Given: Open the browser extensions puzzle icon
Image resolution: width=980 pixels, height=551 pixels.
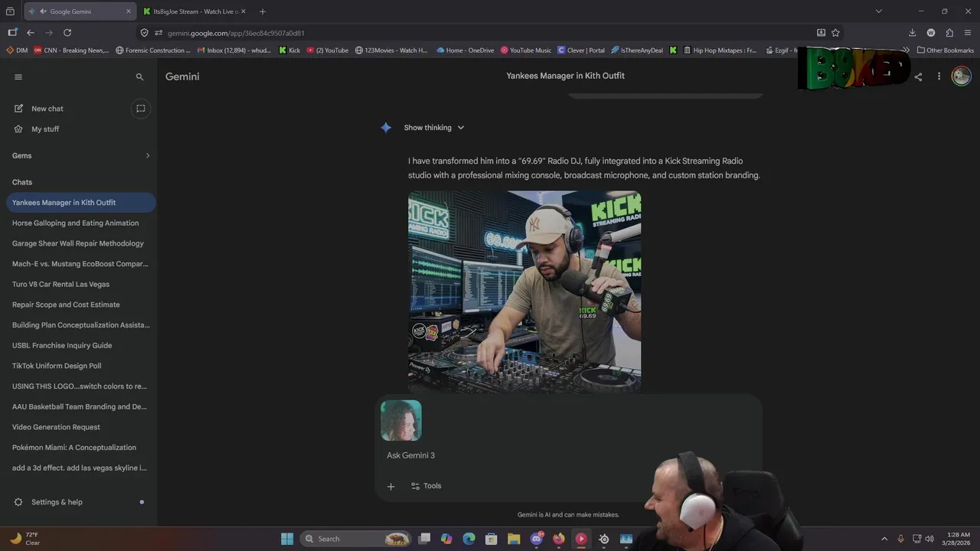Looking at the screenshot, I should point(949,33).
